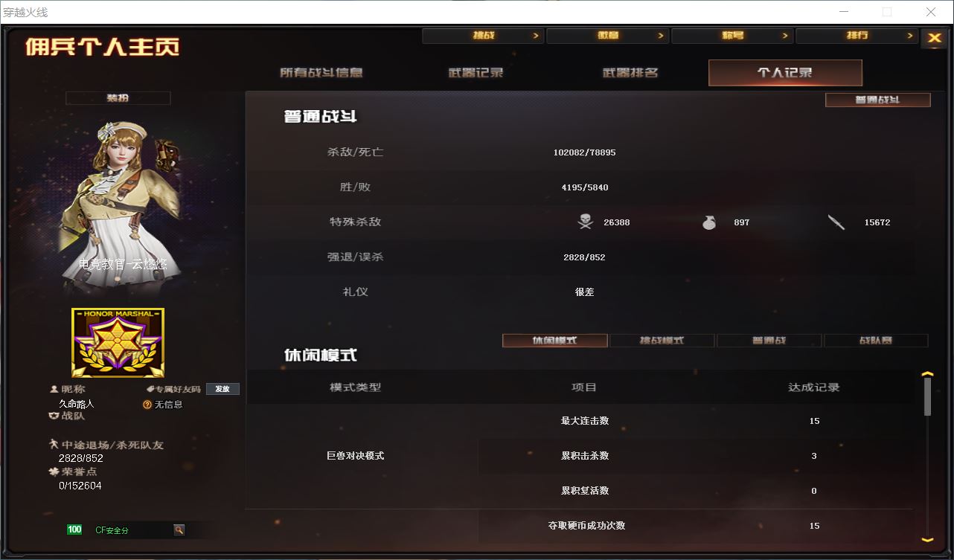Expand the 挑战 menu arrow at top
954x560 pixels.
coord(535,36)
